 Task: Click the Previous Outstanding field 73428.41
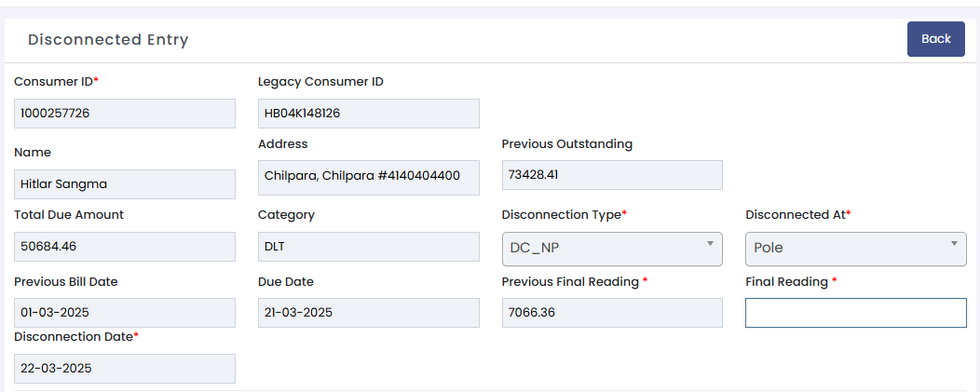tap(612, 175)
